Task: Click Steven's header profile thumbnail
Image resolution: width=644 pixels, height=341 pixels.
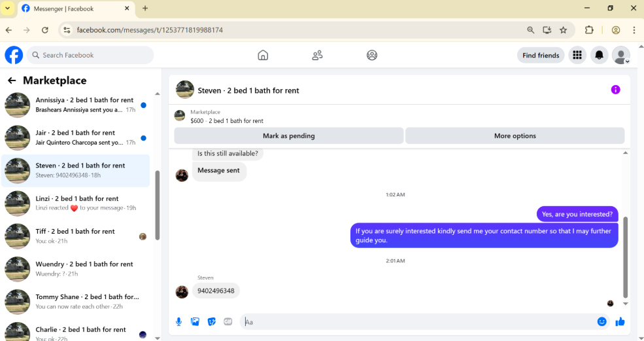Action: 185,90
